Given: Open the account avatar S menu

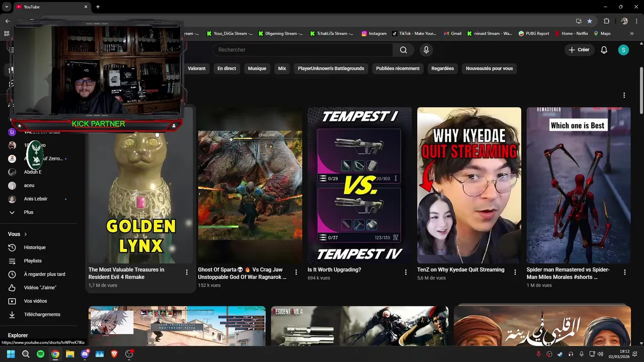Looking at the screenshot, I should pyautogui.click(x=623, y=50).
